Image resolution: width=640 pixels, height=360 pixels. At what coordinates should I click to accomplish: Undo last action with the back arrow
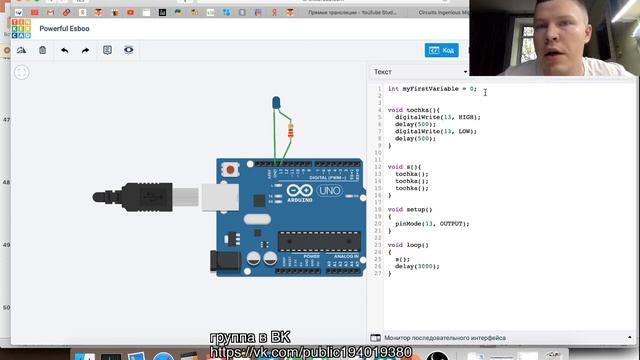point(64,50)
